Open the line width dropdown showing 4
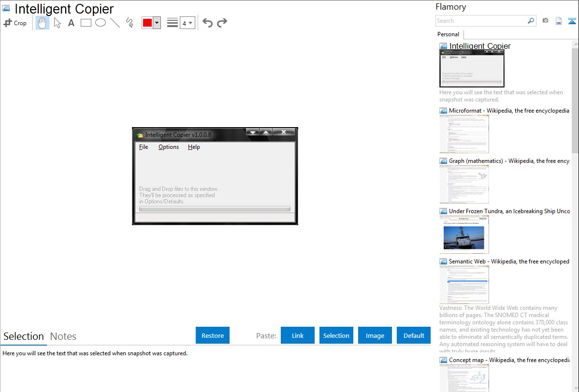Image resolution: width=579 pixels, height=392 pixels. pyautogui.click(x=188, y=23)
